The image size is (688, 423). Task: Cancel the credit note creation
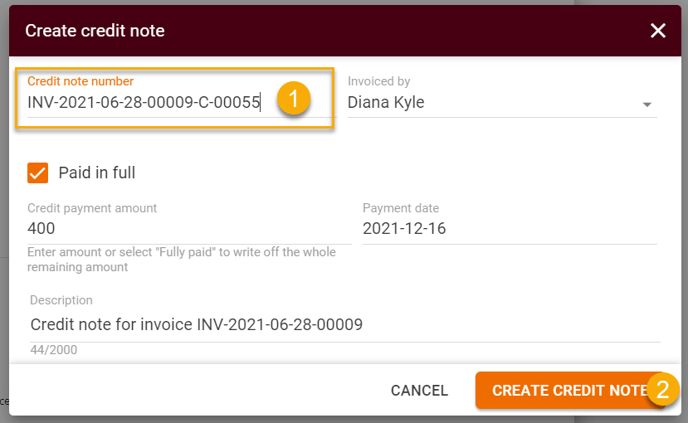(x=419, y=390)
